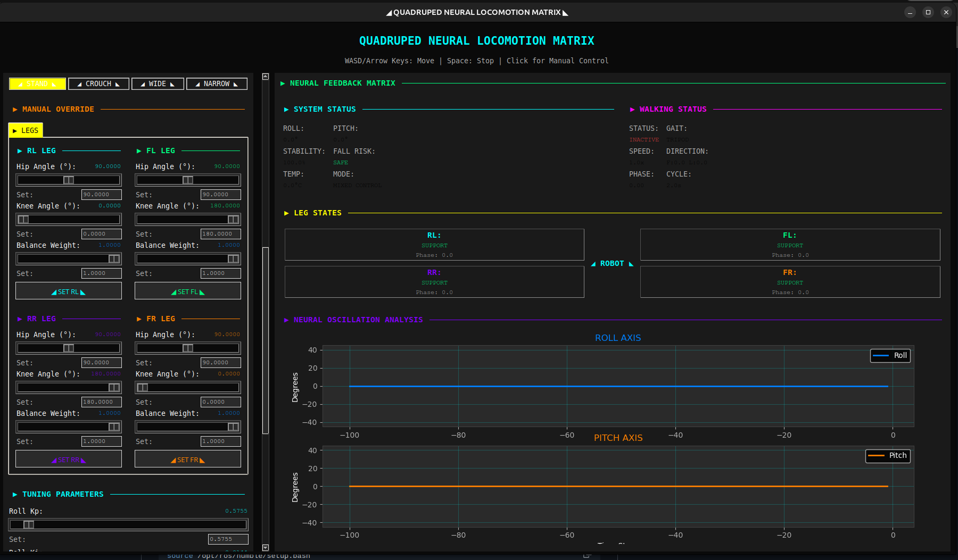Focus the FL Balance Weight Set field
The height and width of the screenshot is (560, 958).
pos(221,273)
